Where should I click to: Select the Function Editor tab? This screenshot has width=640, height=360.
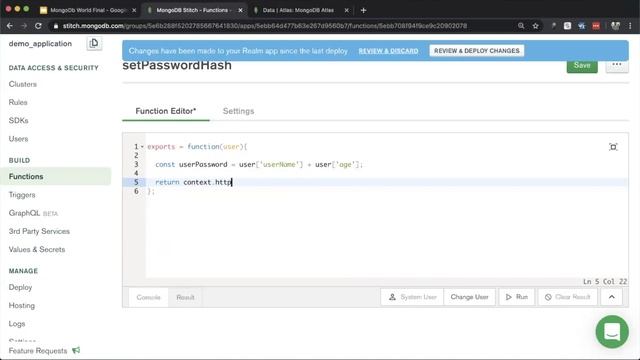tap(166, 111)
